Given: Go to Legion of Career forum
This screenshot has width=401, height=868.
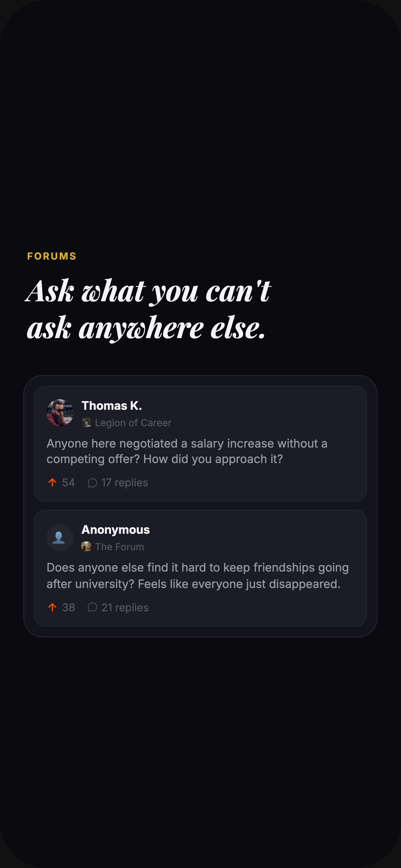Looking at the screenshot, I should (x=133, y=423).
